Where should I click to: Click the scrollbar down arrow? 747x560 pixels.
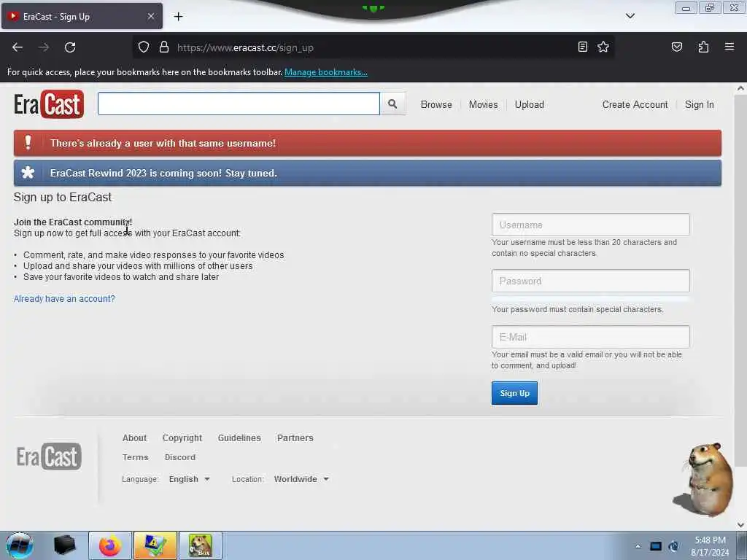pos(741,525)
